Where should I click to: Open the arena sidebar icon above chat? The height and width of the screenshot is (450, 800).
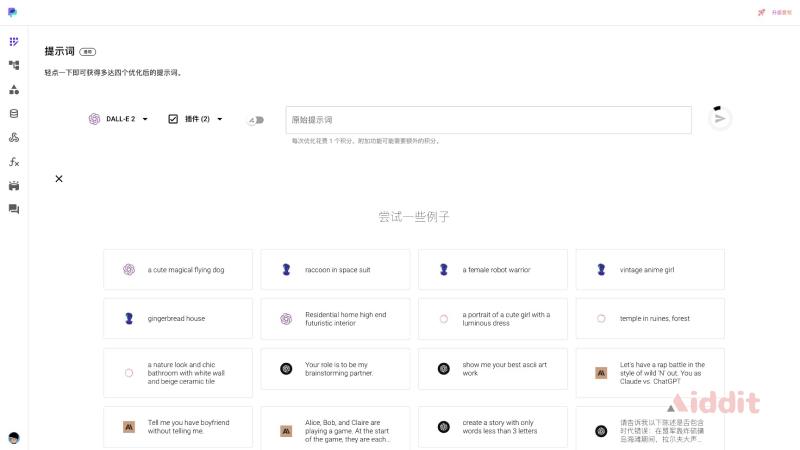click(14, 186)
